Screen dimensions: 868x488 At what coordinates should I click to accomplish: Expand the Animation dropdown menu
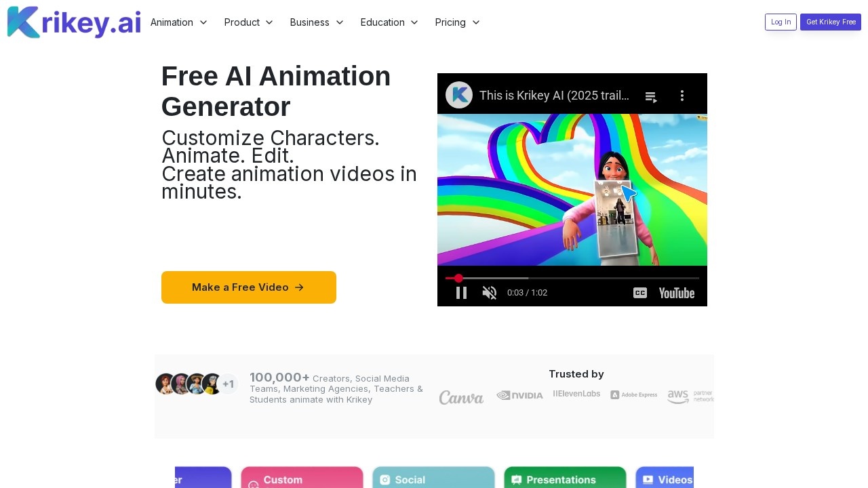(x=178, y=22)
